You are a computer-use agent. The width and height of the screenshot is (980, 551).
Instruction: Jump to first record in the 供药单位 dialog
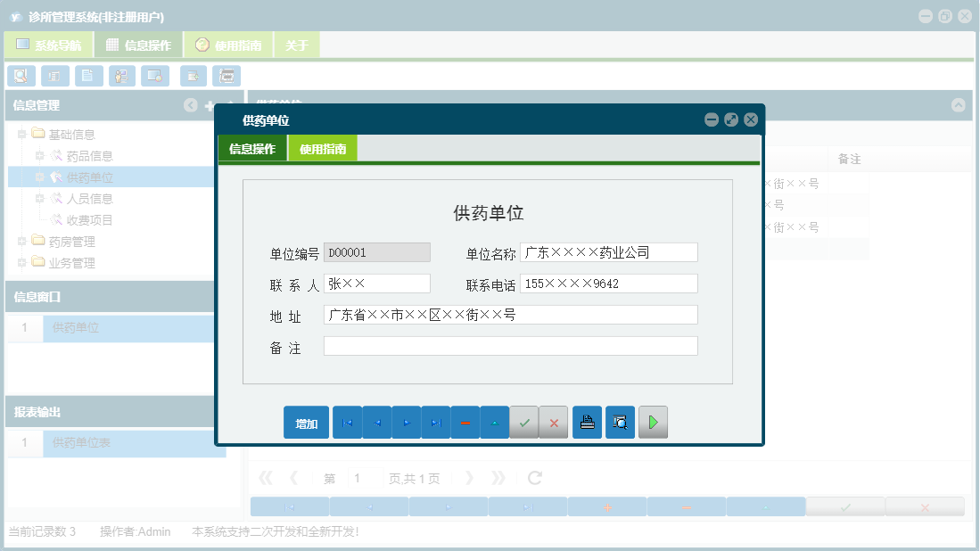(347, 422)
